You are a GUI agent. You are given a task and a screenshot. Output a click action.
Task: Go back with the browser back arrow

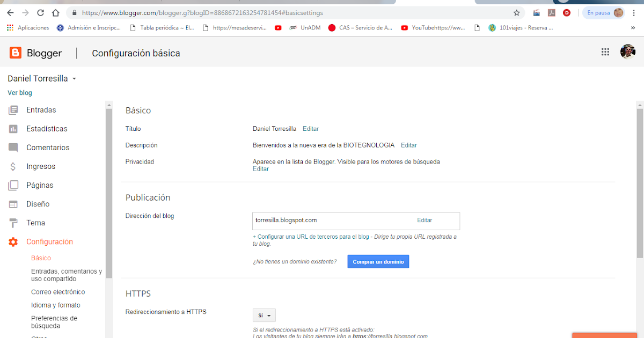coord(10,12)
